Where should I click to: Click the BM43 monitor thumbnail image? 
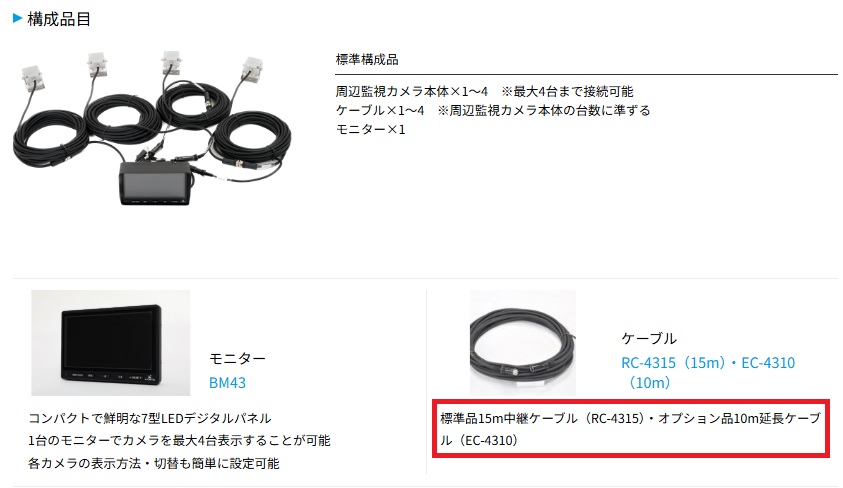[111, 343]
